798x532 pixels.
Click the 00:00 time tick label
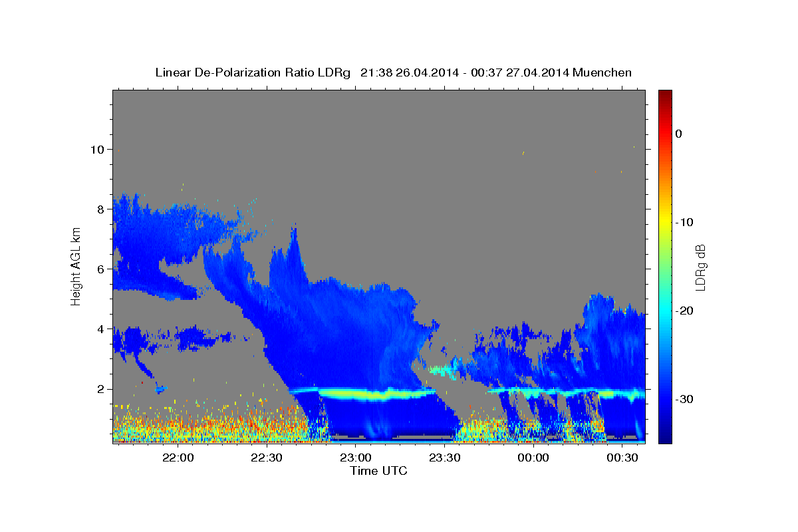click(533, 458)
